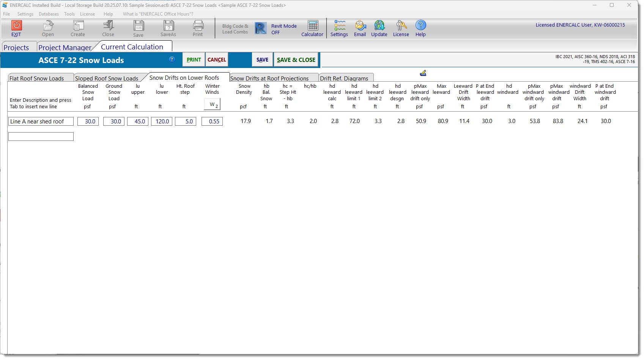644x360 pixels.
Task: Click the Save floppy disk icon
Action: point(139,25)
